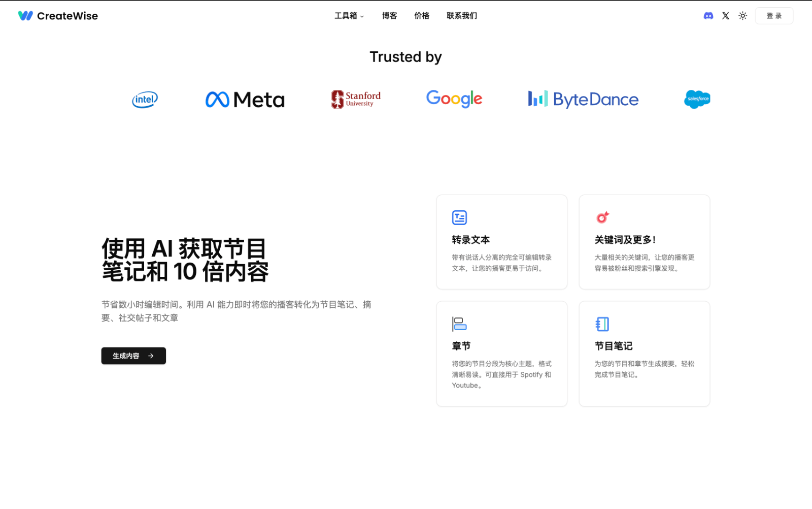Expand the 工具箱 dropdown menu
The image size is (812, 509).
coord(349,16)
